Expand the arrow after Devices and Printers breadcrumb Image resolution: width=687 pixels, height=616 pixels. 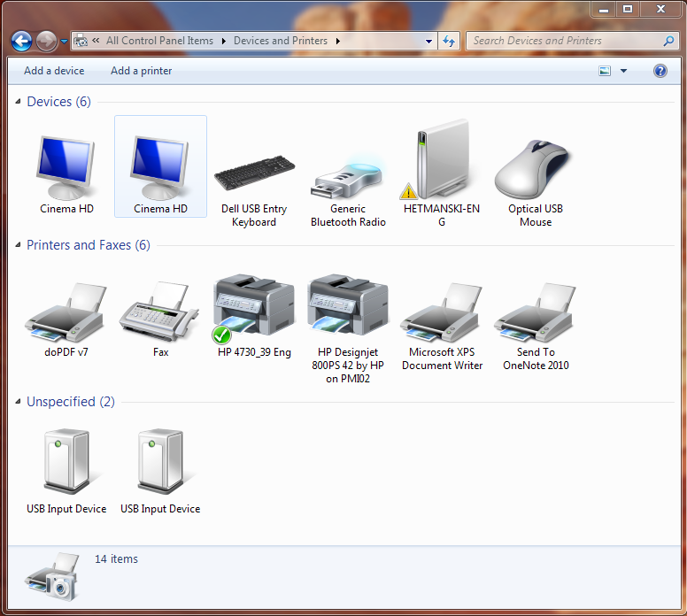[x=338, y=42]
